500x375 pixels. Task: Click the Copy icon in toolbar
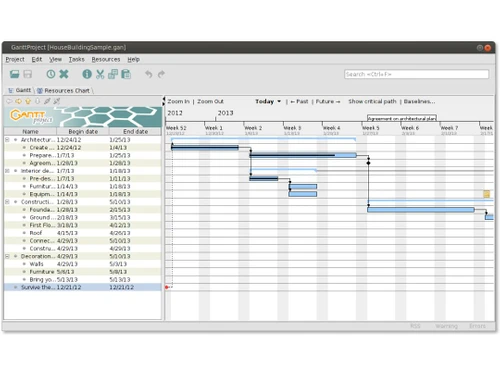pyautogui.click(x=113, y=74)
